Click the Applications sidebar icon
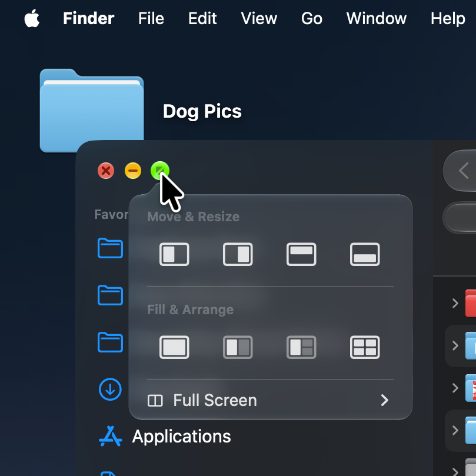 coord(110,436)
